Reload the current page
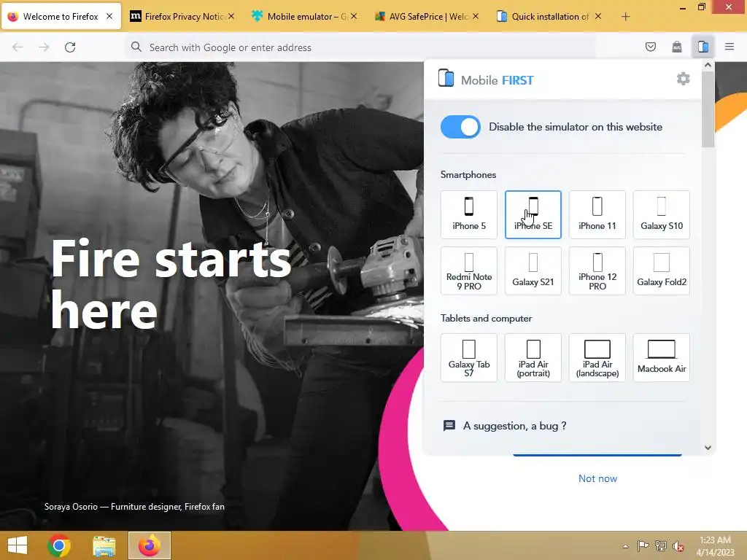Viewport: 747px width, 560px height. tap(70, 47)
